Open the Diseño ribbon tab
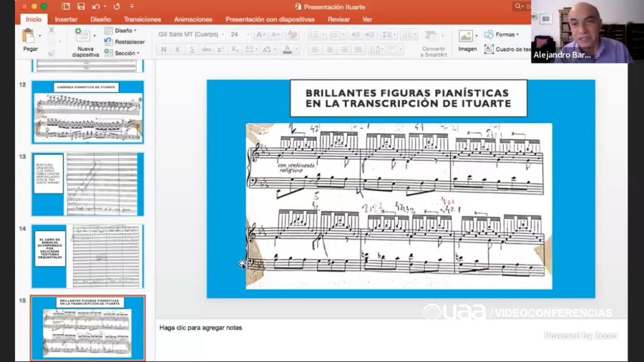The height and width of the screenshot is (362, 644). point(101,19)
